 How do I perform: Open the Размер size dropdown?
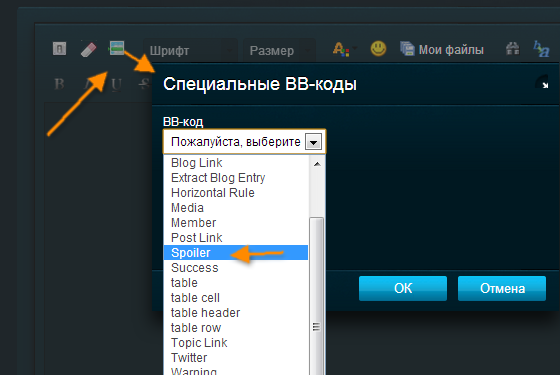279,50
